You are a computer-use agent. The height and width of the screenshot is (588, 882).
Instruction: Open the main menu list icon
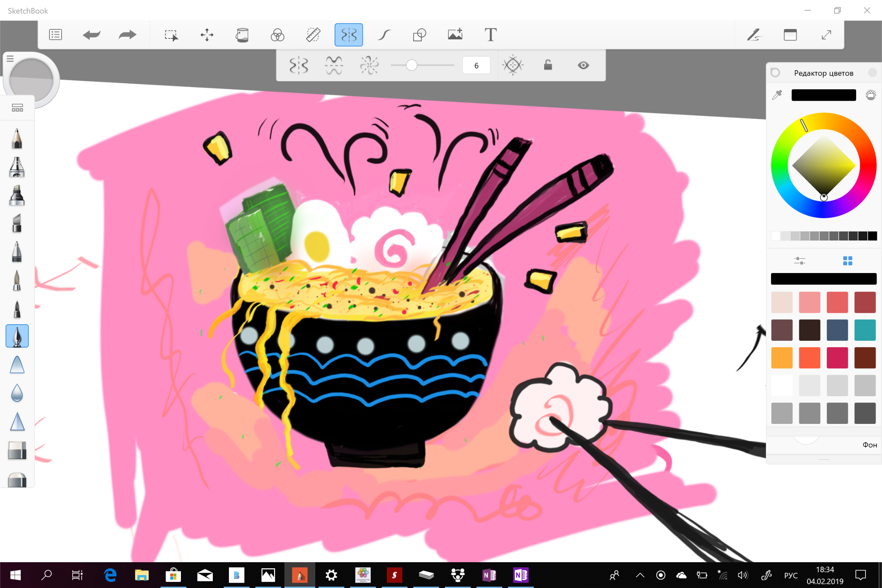coord(56,35)
